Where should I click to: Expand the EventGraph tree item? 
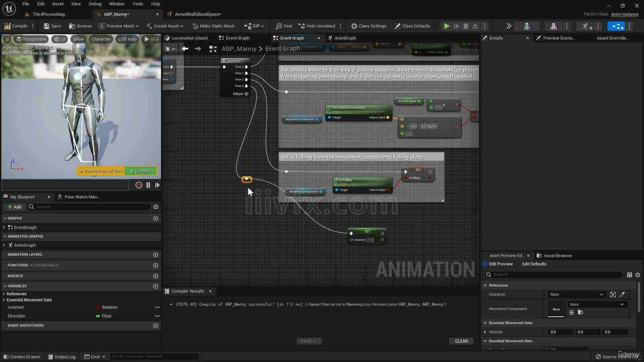(x=4, y=228)
